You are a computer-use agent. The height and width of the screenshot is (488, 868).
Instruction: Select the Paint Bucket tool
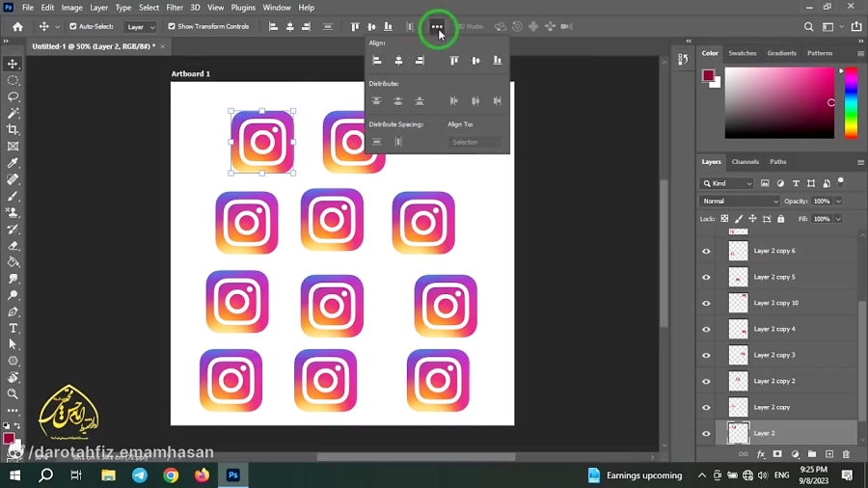coord(13,262)
